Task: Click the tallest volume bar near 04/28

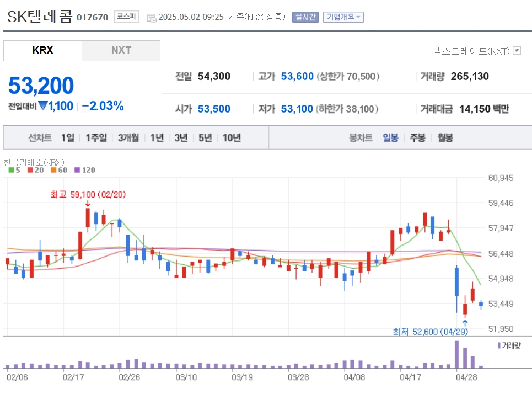Action: (x=456, y=355)
